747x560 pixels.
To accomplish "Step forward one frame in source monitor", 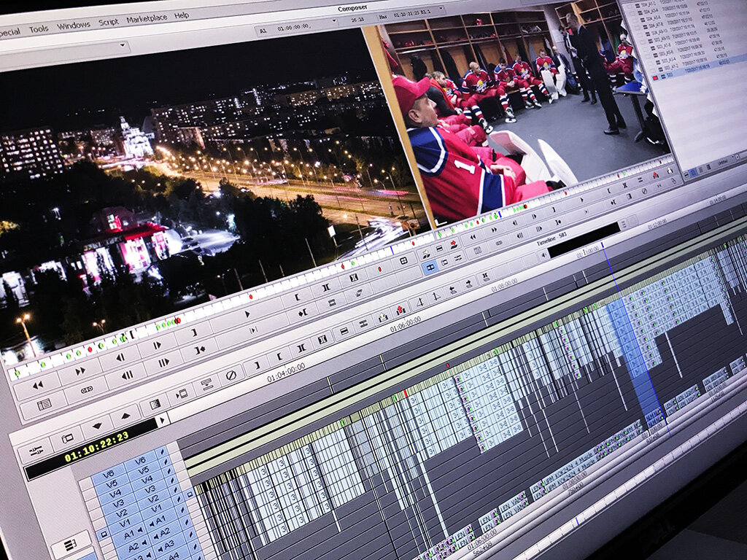I will (x=158, y=346).
